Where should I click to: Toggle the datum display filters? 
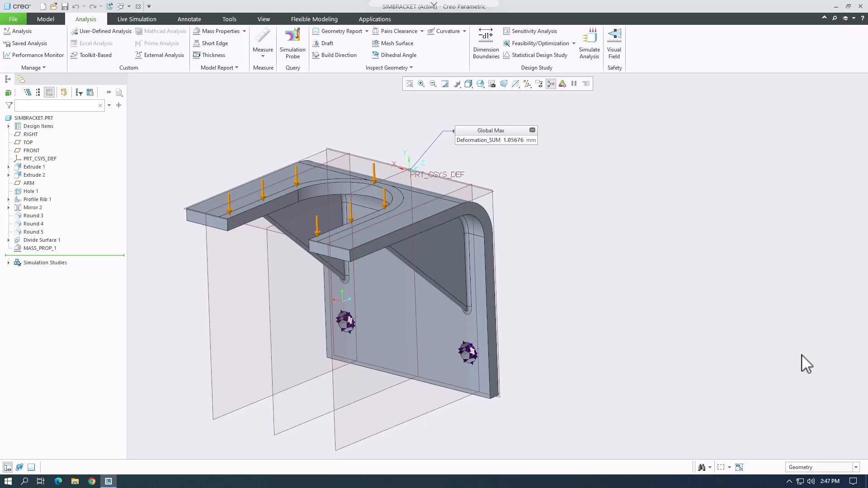[x=527, y=84]
